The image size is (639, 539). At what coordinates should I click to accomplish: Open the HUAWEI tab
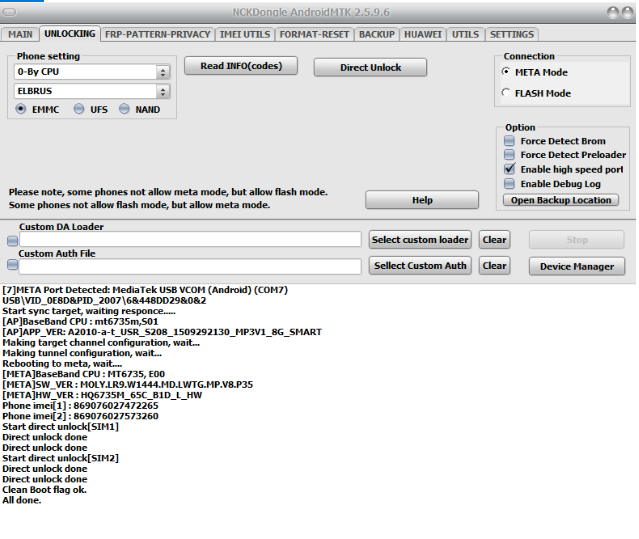[x=423, y=34]
